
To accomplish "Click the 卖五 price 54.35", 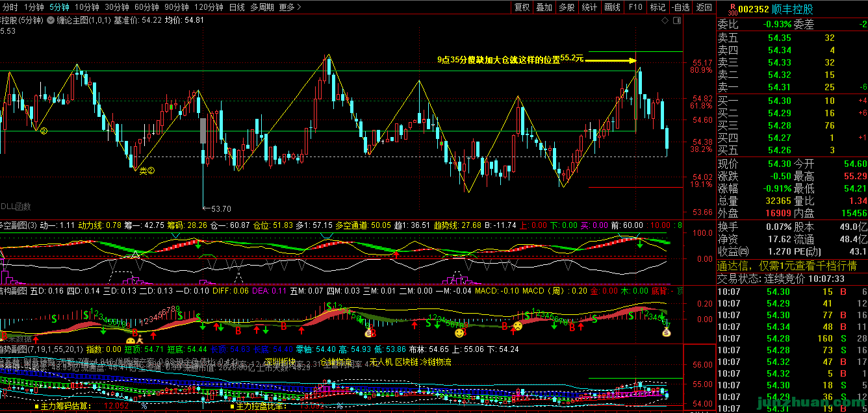I will coord(780,38).
